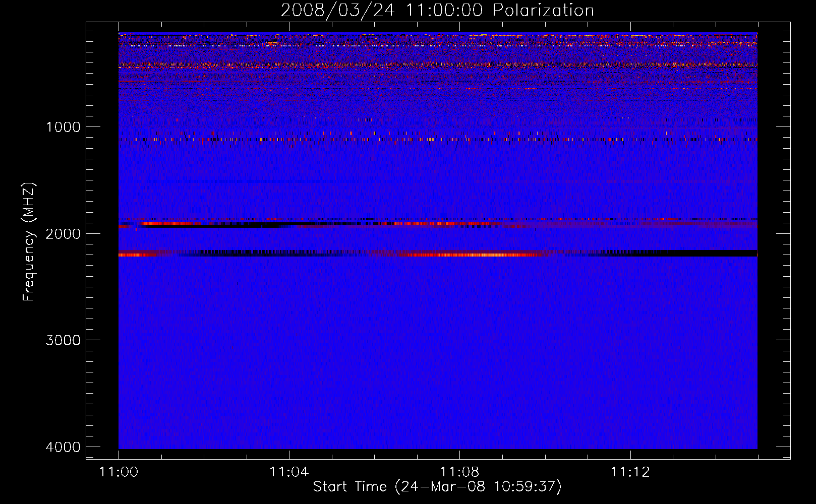Click the plot title '2008/03/24 11:00:00 Polarization'
This screenshot has height=504, width=816.
point(437,10)
